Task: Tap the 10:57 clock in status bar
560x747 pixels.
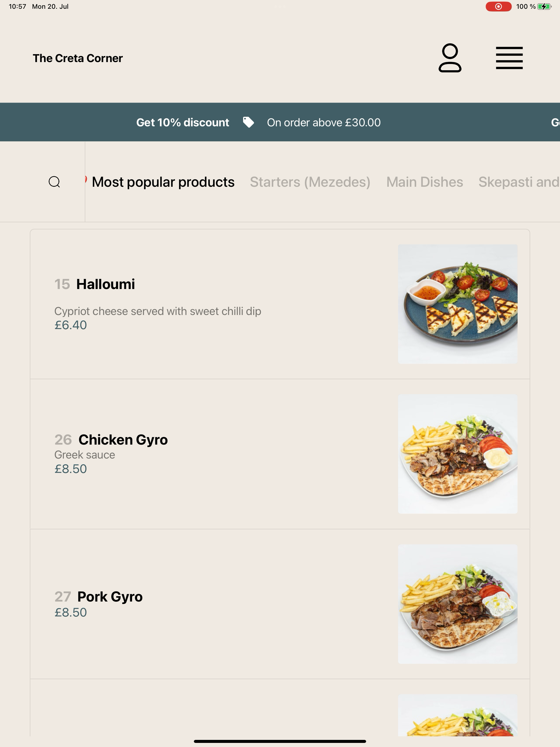Action: (17, 6)
